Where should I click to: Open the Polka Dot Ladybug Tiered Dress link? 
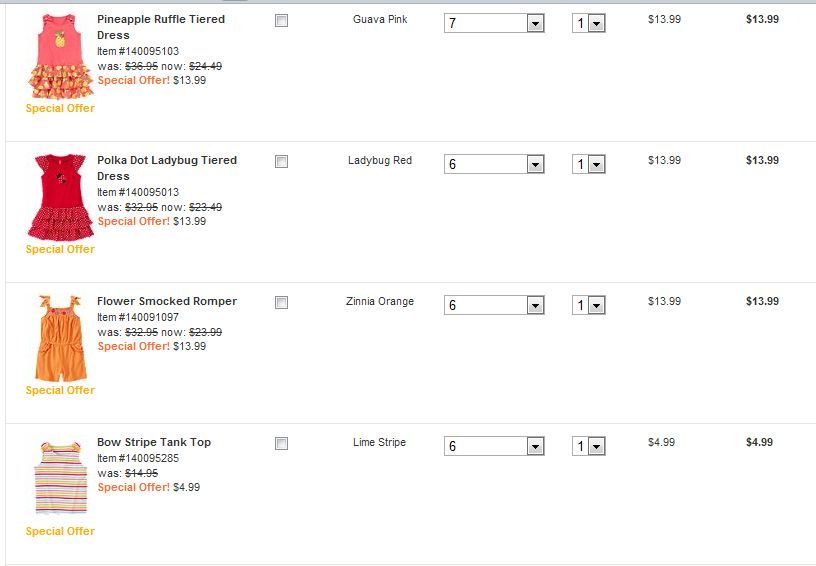coord(166,160)
